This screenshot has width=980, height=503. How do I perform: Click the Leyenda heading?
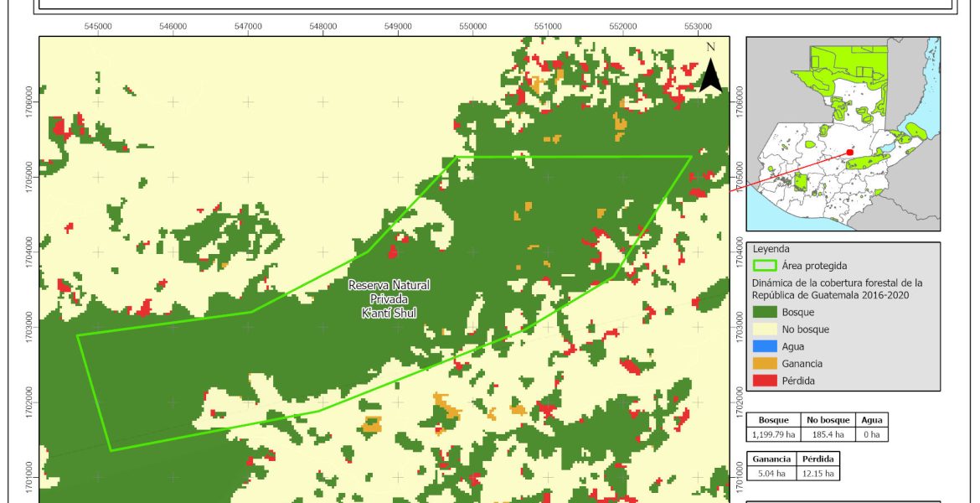tap(771, 249)
